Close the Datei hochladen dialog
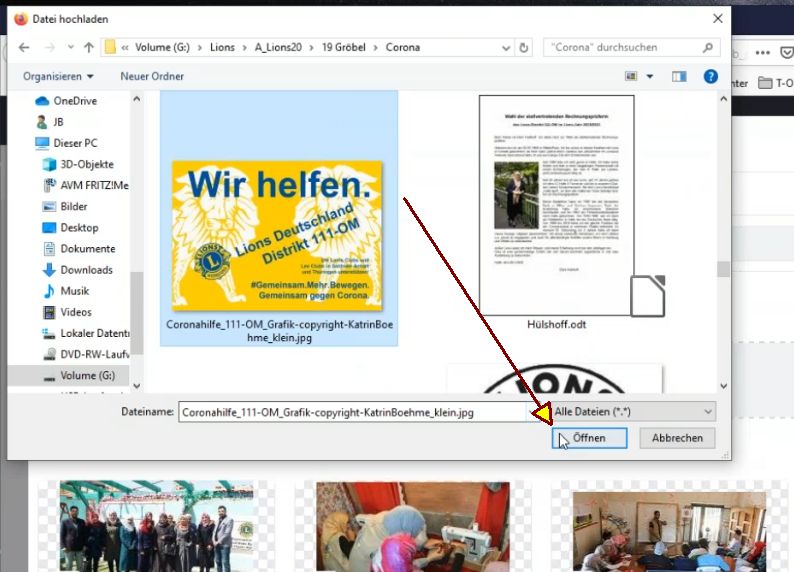The image size is (794, 572). click(x=718, y=19)
